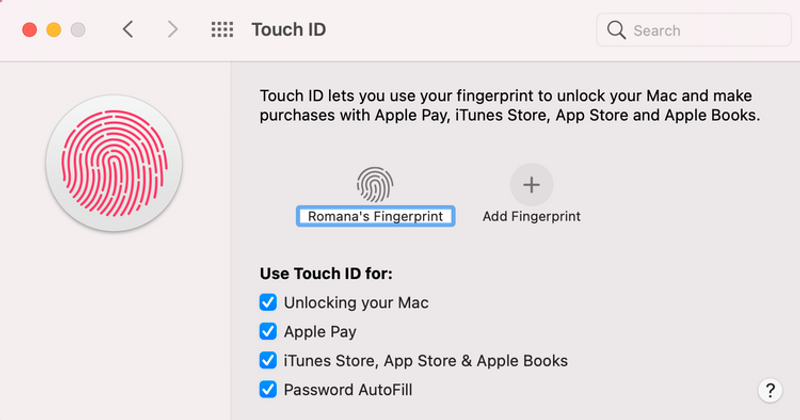Turn off Password AutoFill checkbox
This screenshot has width=800, height=420.
[x=268, y=390]
